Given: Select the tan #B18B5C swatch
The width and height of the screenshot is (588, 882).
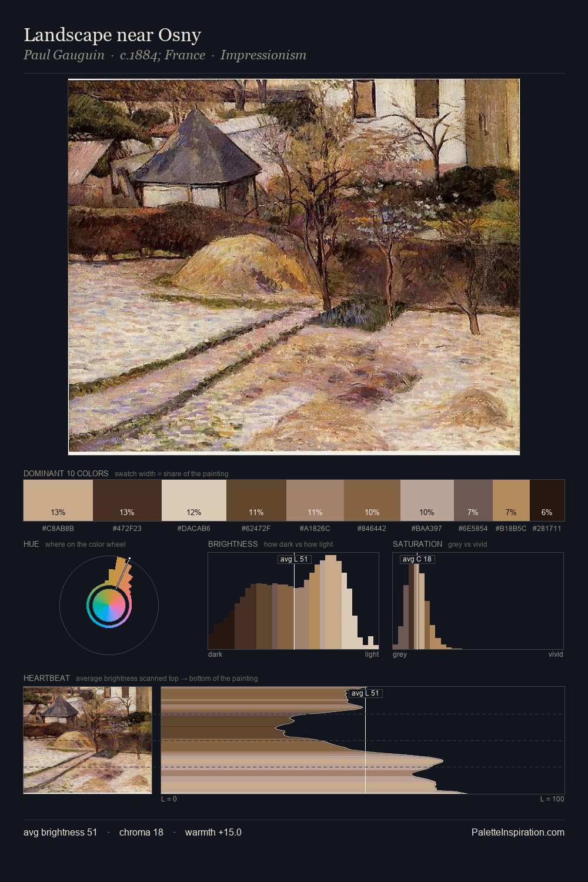Looking at the screenshot, I should [x=511, y=500].
